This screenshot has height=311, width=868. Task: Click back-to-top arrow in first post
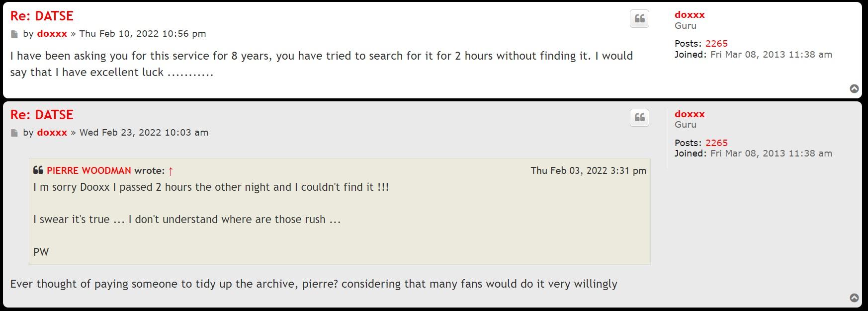point(854,89)
